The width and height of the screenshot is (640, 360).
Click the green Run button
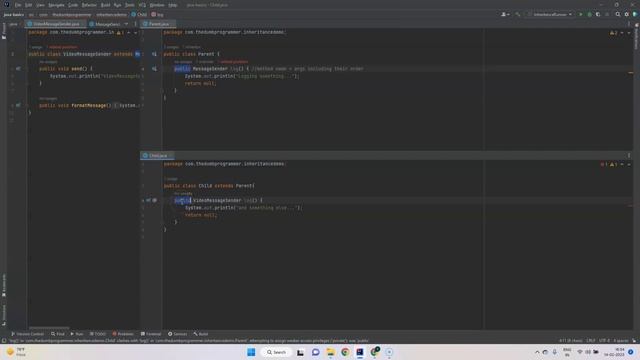coord(580,14)
